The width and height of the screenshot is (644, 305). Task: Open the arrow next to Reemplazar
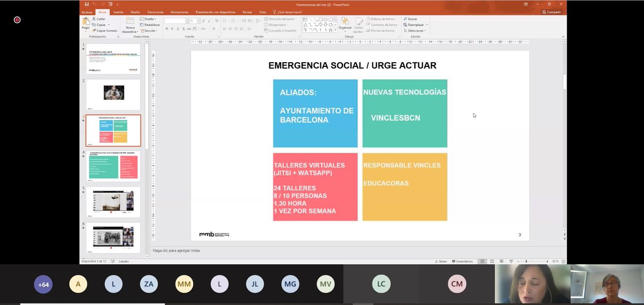point(427,25)
